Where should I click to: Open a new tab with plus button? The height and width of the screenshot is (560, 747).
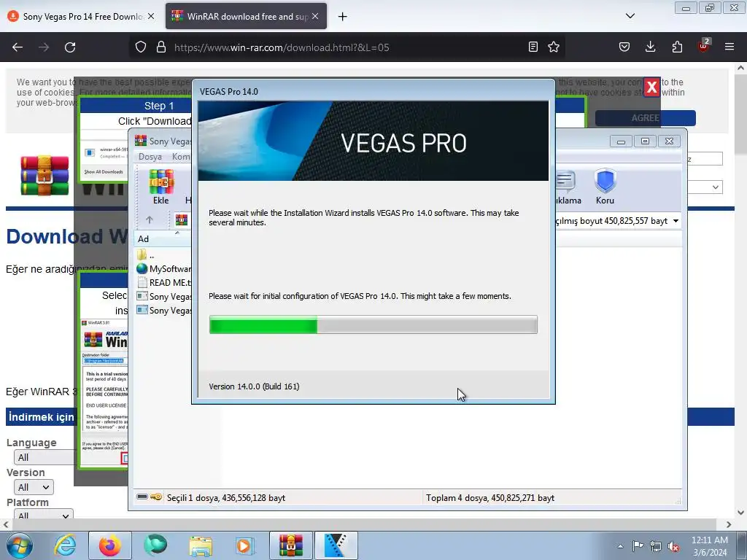click(343, 17)
